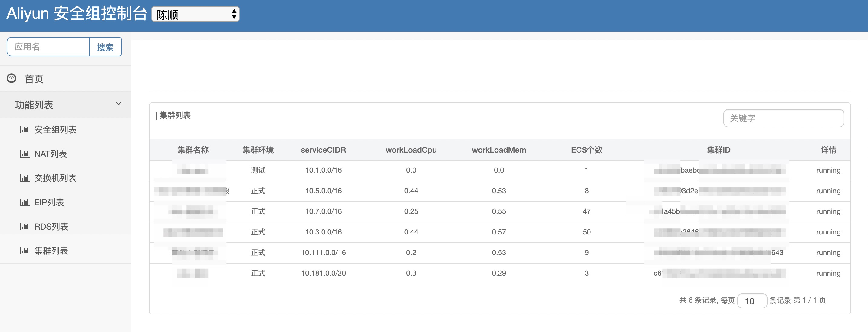Click the 10.3.0.0/16 CIDR cell
The height and width of the screenshot is (332, 868).
[324, 232]
